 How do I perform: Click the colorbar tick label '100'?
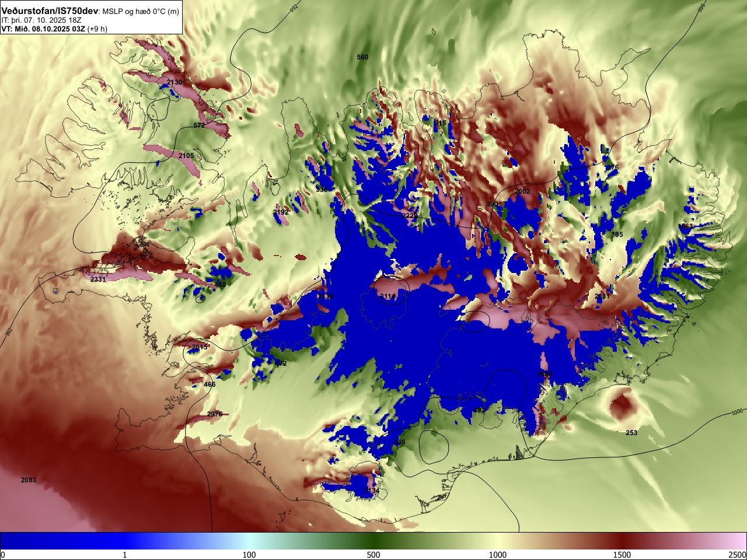tap(249, 555)
